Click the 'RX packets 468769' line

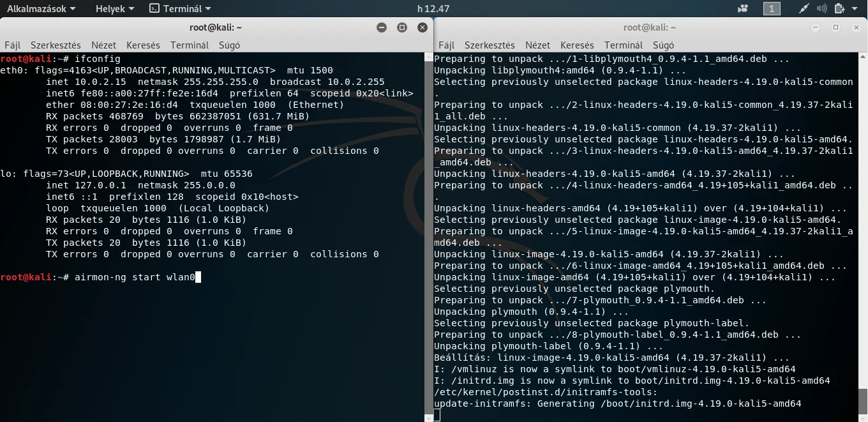177,116
